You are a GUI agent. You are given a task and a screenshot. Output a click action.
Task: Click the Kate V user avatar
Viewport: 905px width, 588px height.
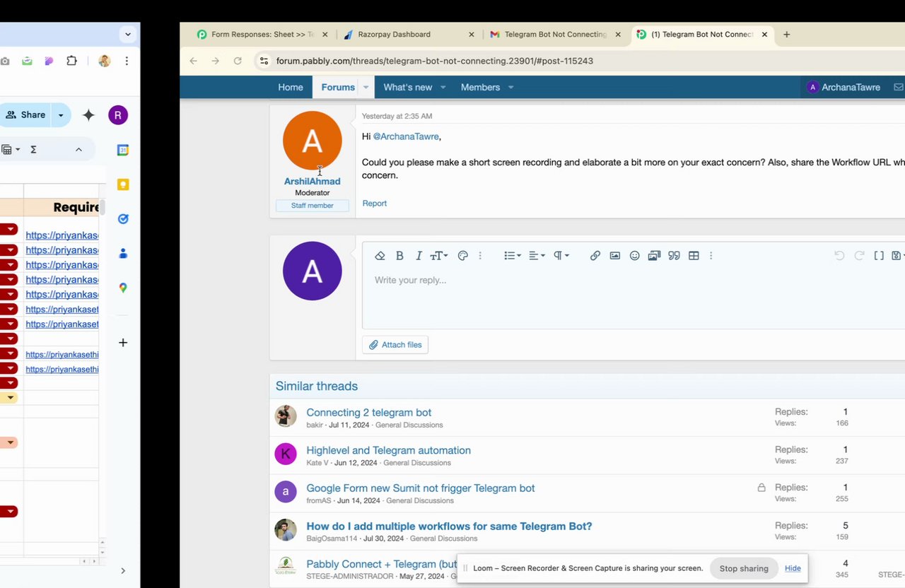pyautogui.click(x=286, y=454)
